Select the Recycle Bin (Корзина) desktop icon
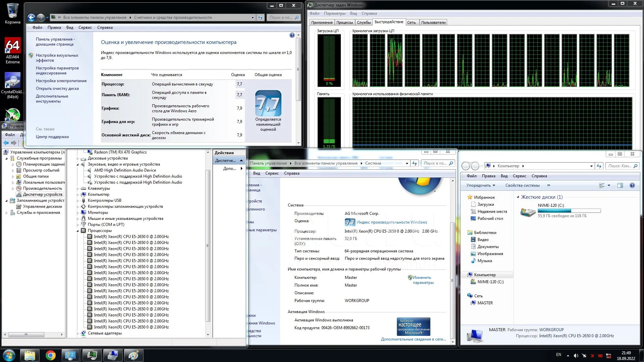This screenshot has width=644, height=362. tap(13, 13)
